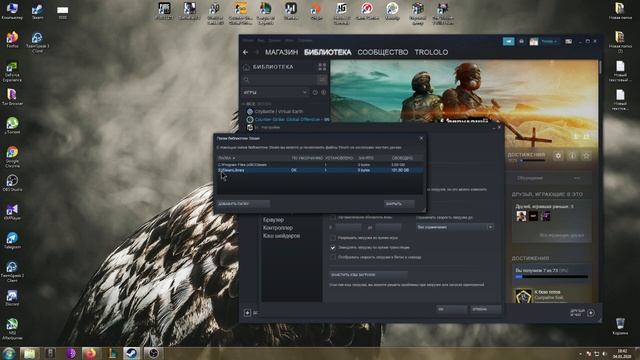
Task: Open the bandwidth limit 'Без ограничения' dropdown
Action: click(455, 227)
